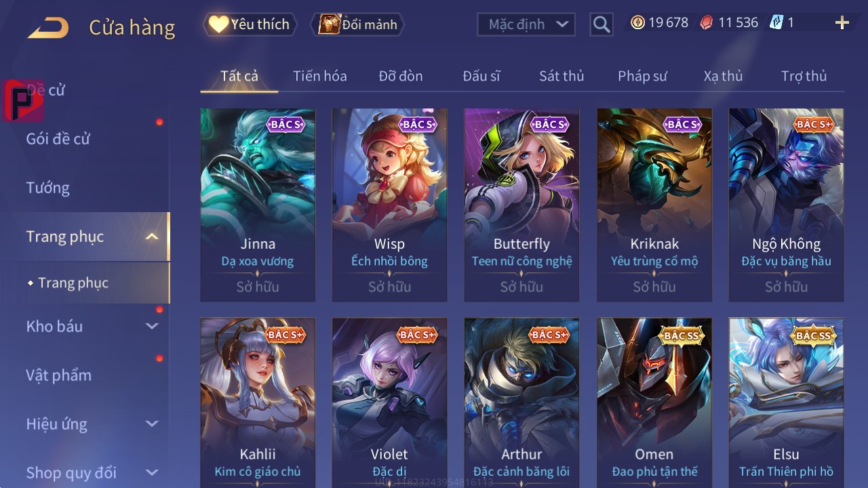Select the Omen Đao phủ tận thế skin
This screenshot has height=488, width=868.
654,402
